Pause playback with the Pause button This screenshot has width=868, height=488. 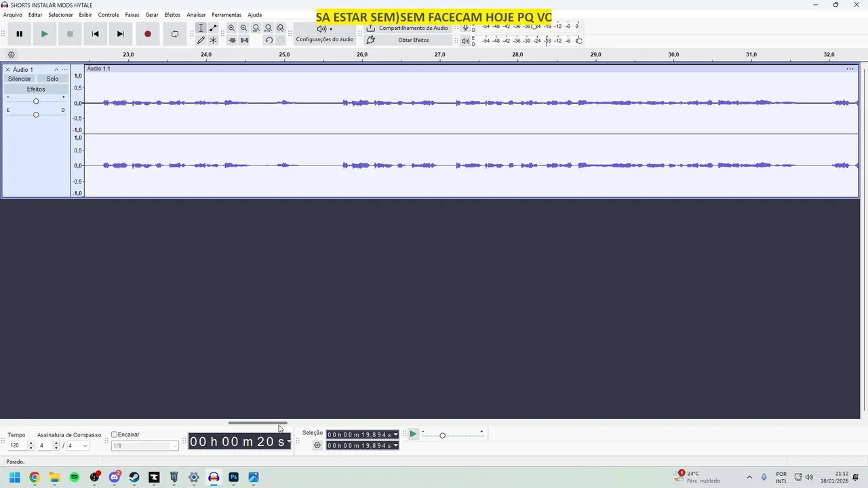[19, 34]
